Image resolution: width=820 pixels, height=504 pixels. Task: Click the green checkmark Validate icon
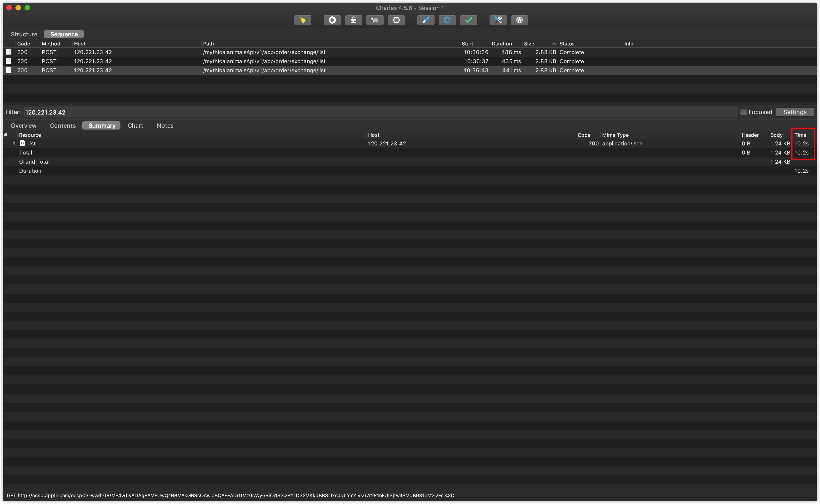click(x=468, y=20)
